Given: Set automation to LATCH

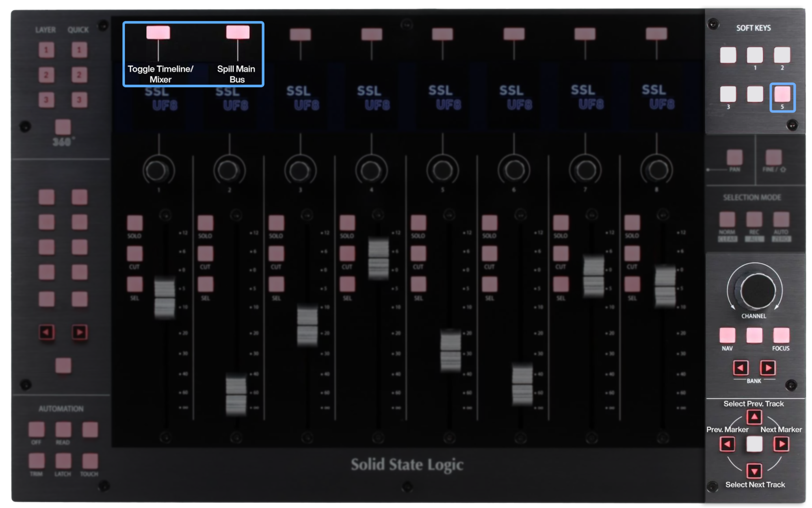Looking at the screenshot, I should tap(63, 461).
